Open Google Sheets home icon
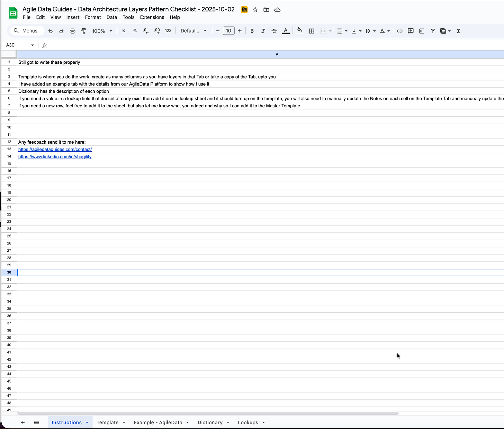The image size is (504, 429). [13, 13]
